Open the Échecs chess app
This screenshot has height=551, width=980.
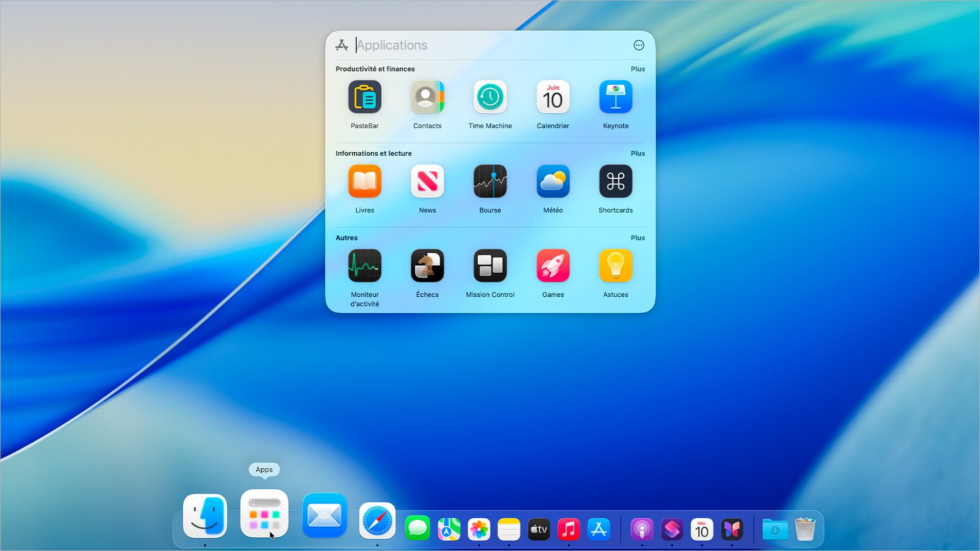[427, 266]
